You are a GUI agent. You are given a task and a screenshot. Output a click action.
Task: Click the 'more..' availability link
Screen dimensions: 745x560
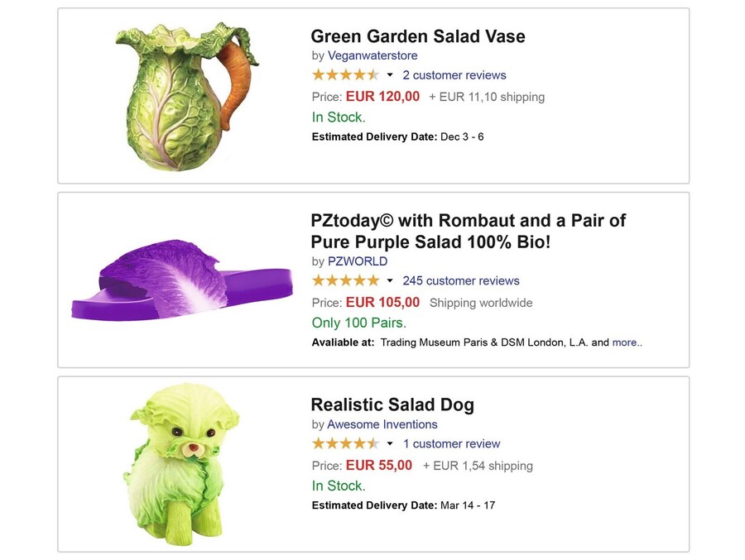click(x=627, y=342)
